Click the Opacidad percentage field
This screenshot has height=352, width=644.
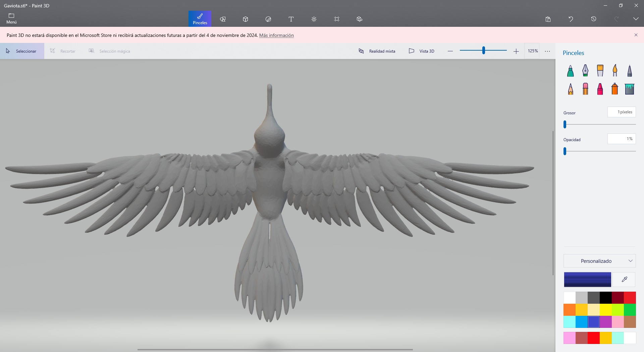622,139
